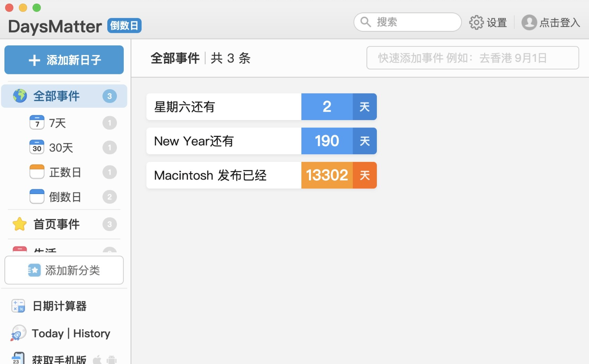Screen dimensions: 589x364
Task: Click the 共 3 条 count text
Action: (x=231, y=58)
